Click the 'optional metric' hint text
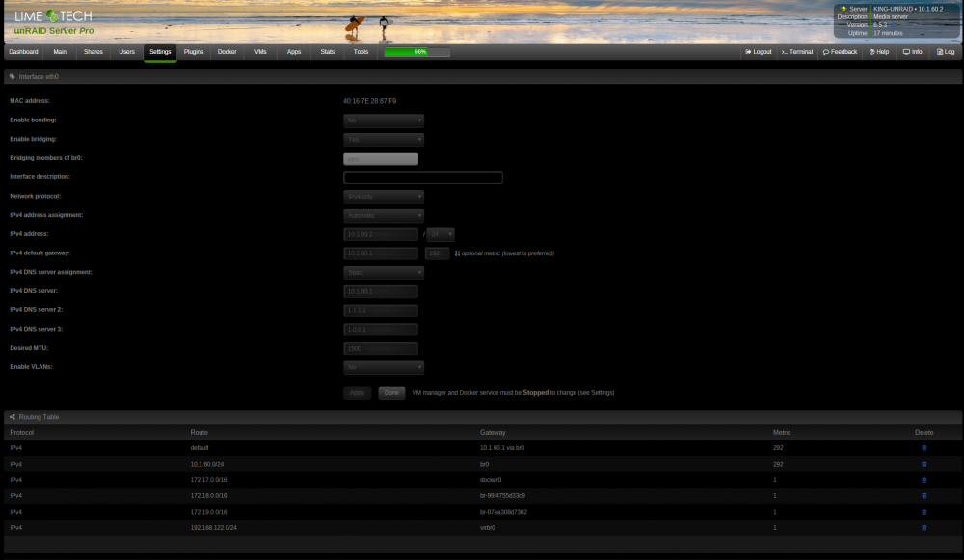Viewport: 964px width, 560px height. pos(507,253)
